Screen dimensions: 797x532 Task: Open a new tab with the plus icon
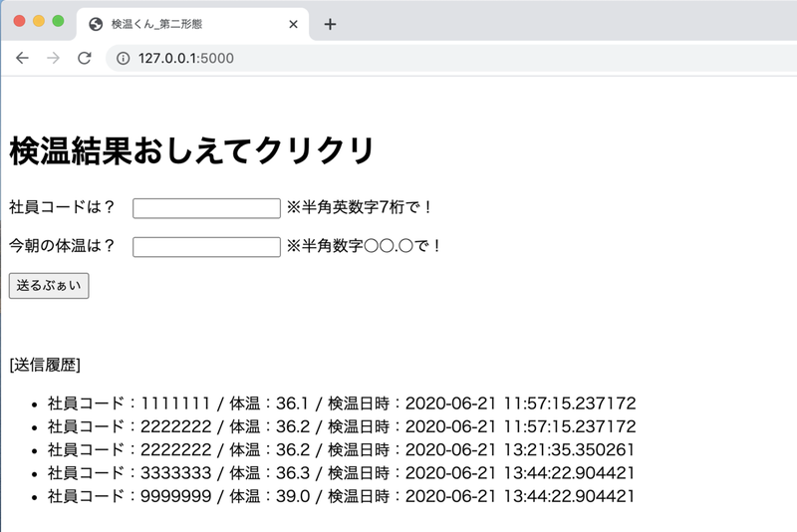click(x=330, y=24)
